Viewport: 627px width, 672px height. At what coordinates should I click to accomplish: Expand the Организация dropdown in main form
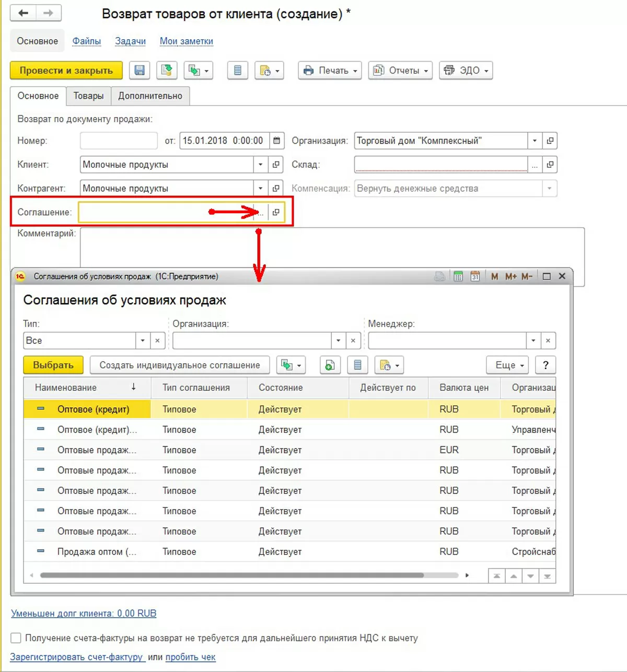tap(535, 141)
